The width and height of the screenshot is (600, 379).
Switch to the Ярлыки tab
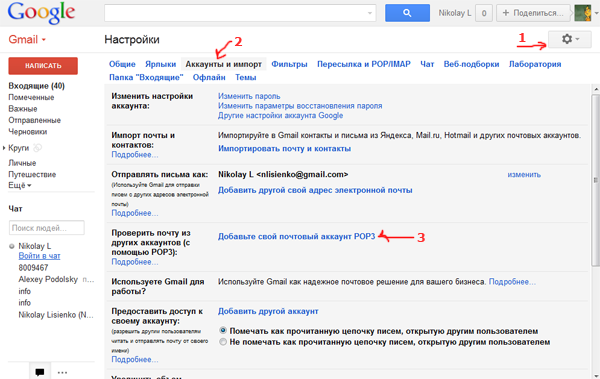click(160, 64)
